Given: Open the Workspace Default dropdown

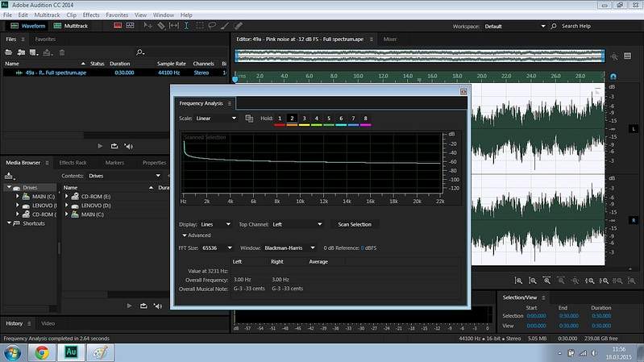Looking at the screenshot, I should click(514, 27).
